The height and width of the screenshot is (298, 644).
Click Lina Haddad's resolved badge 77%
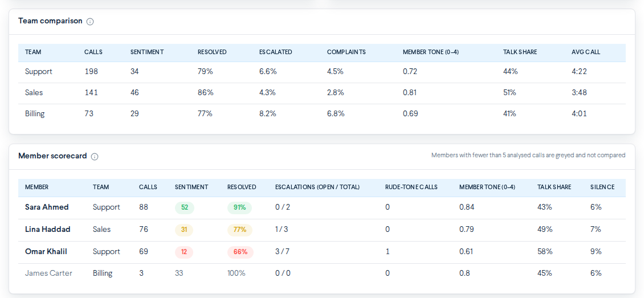click(x=240, y=230)
